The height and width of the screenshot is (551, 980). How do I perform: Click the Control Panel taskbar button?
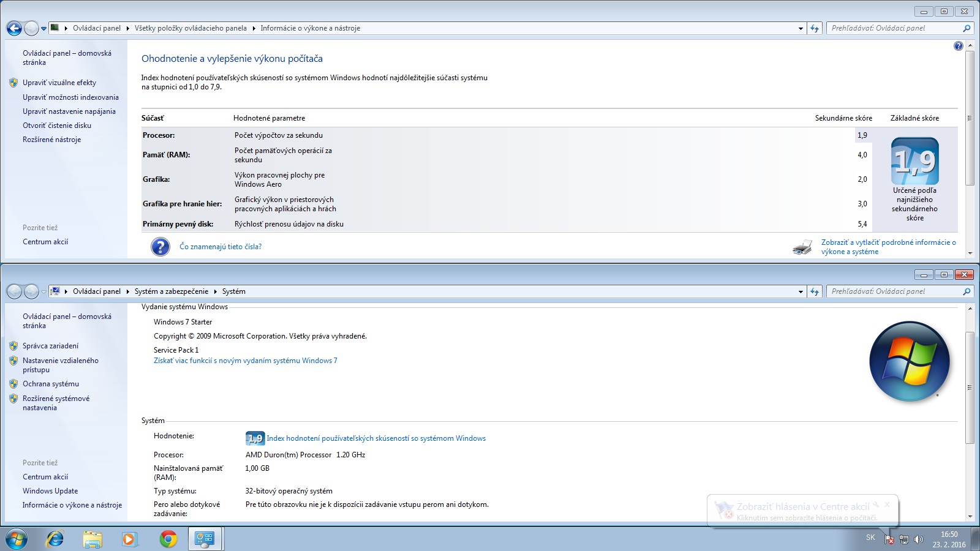pos(205,539)
